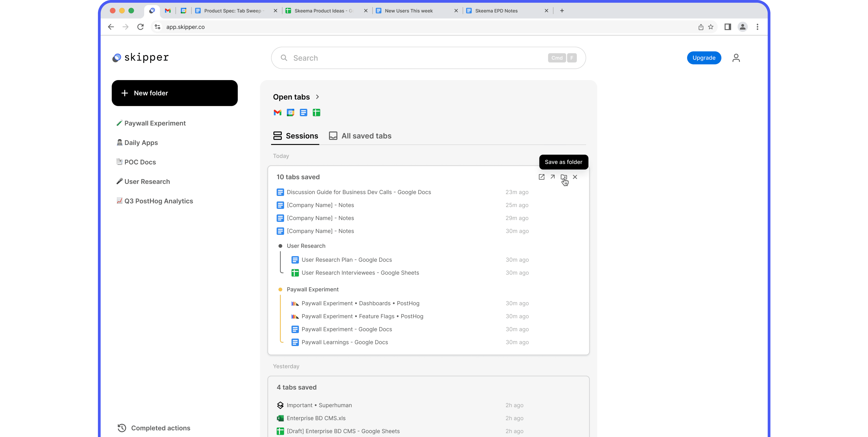
Task: Click the Skipper logo
Action: pos(140,58)
